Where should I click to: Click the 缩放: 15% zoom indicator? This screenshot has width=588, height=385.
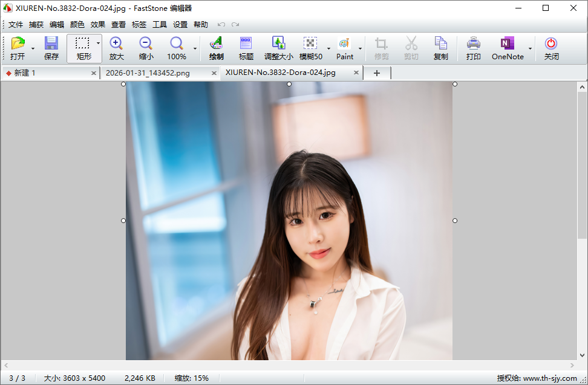coord(191,378)
